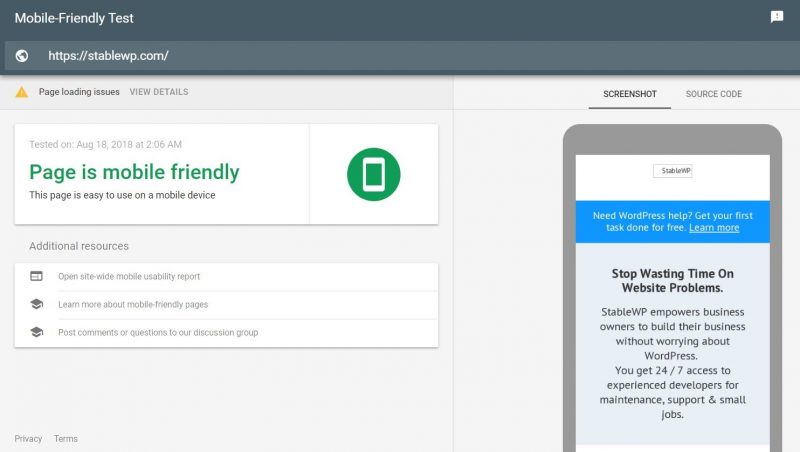Open Post comments to discussion group link

click(x=158, y=333)
